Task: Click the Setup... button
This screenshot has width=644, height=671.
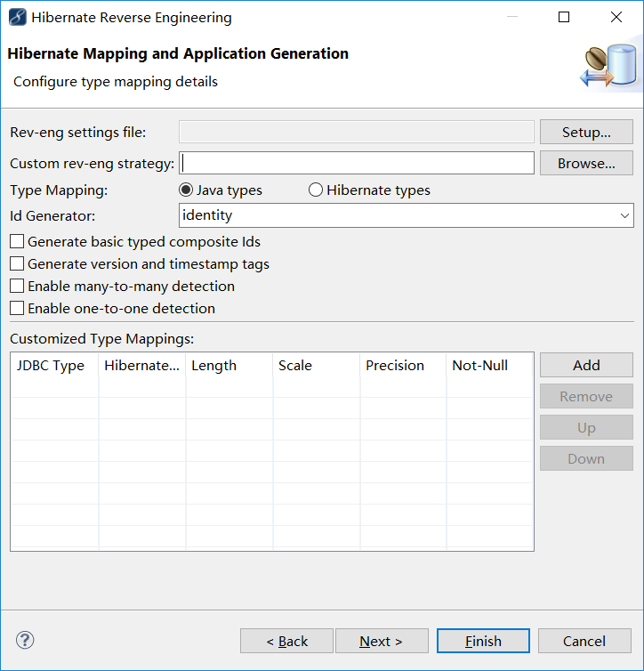Action: pos(586,132)
